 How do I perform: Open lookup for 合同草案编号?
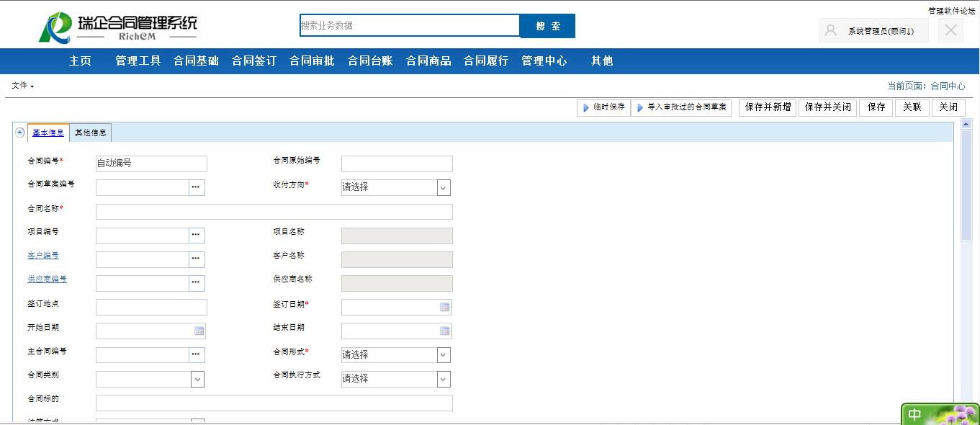pyautogui.click(x=197, y=187)
